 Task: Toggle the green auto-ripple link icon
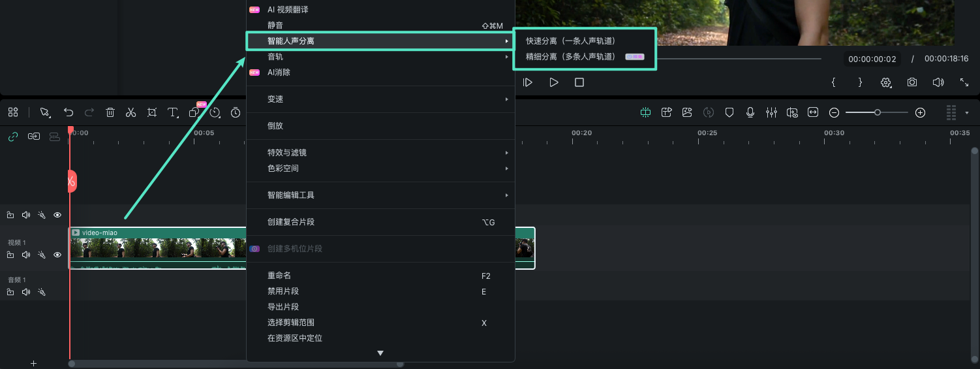tap(13, 136)
